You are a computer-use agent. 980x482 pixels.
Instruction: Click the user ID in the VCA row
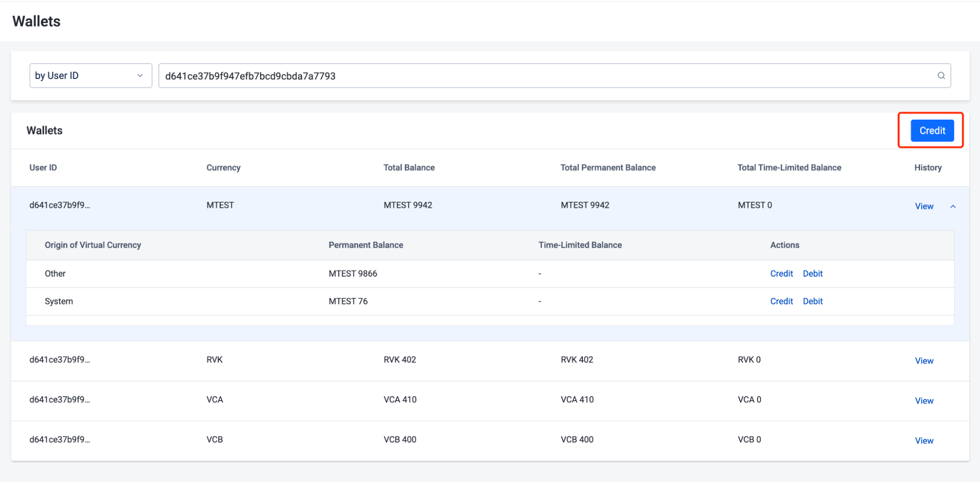(x=60, y=399)
